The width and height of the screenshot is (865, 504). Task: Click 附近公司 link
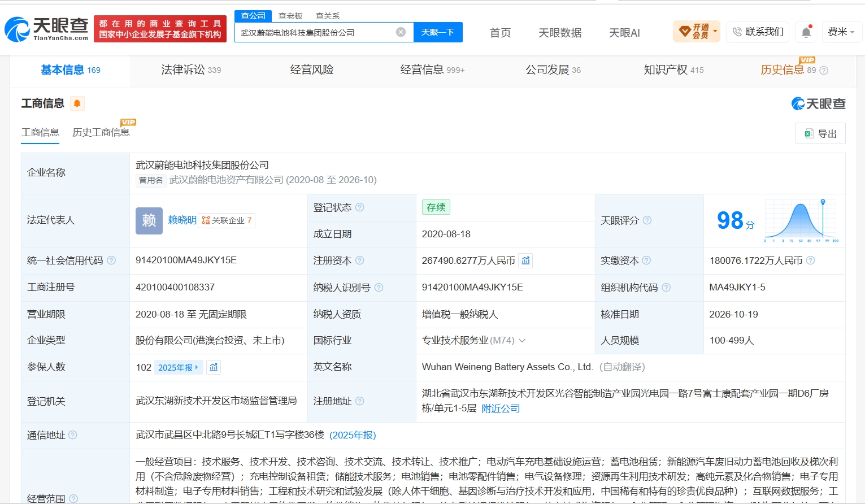(501, 409)
